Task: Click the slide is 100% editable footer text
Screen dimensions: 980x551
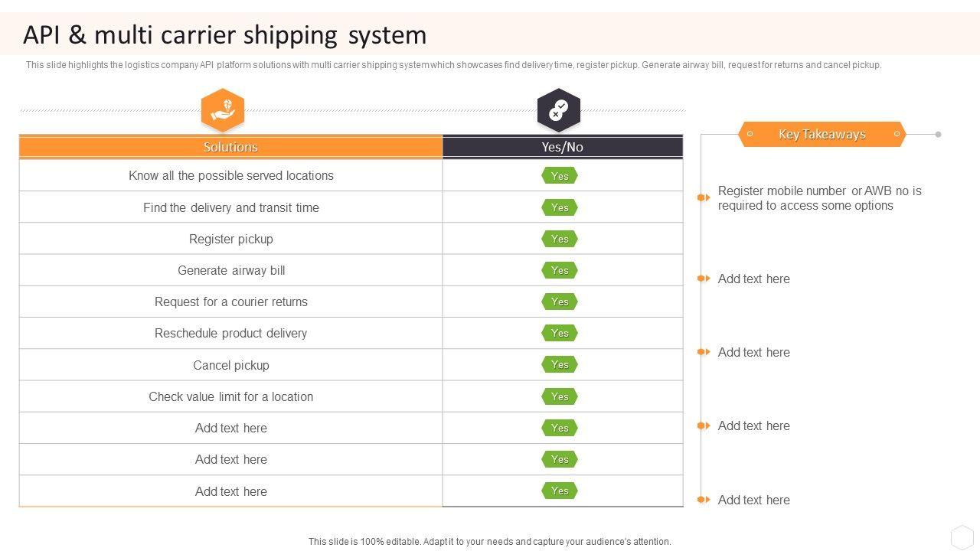Action: (x=489, y=541)
